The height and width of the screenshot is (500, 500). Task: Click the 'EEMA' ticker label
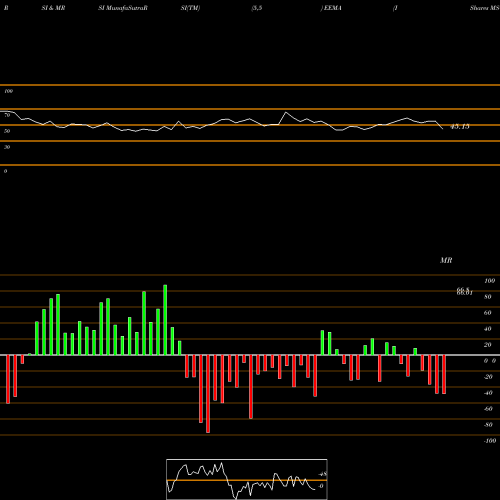pyautogui.click(x=333, y=8)
